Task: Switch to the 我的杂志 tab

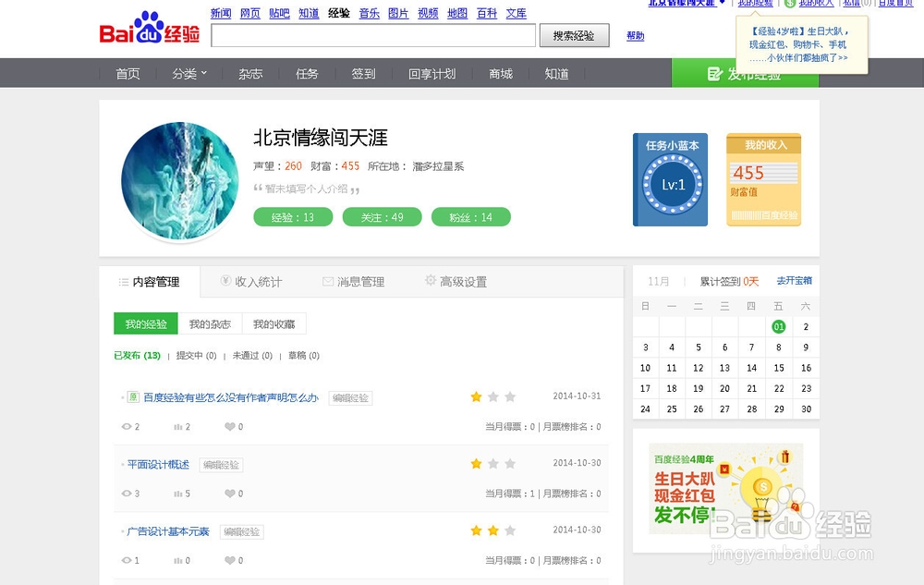Action: (x=213, y=324)
